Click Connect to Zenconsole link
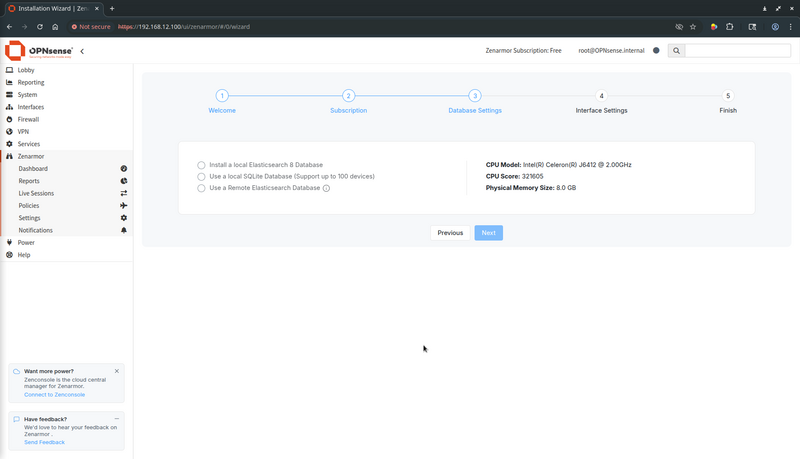 [x=55, y=395]
